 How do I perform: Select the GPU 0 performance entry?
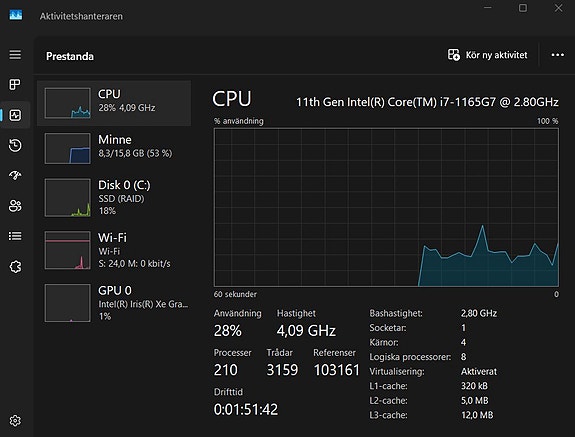(114, 303)
